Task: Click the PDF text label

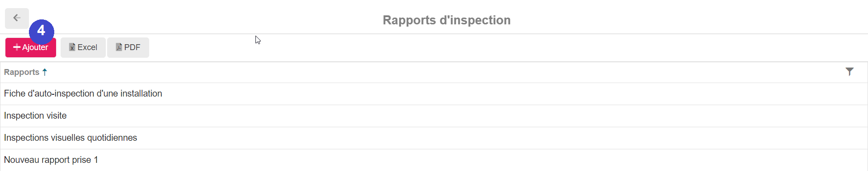Action: click(132, 47)
